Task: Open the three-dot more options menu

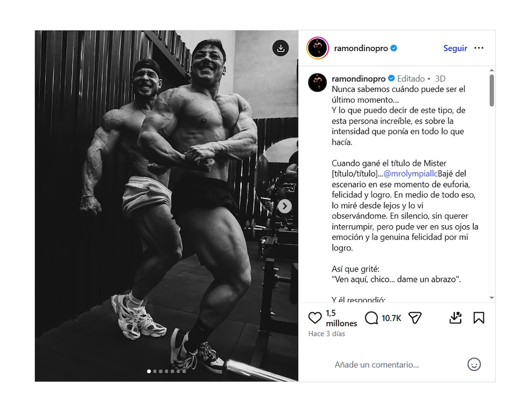Action: [479, 48]
